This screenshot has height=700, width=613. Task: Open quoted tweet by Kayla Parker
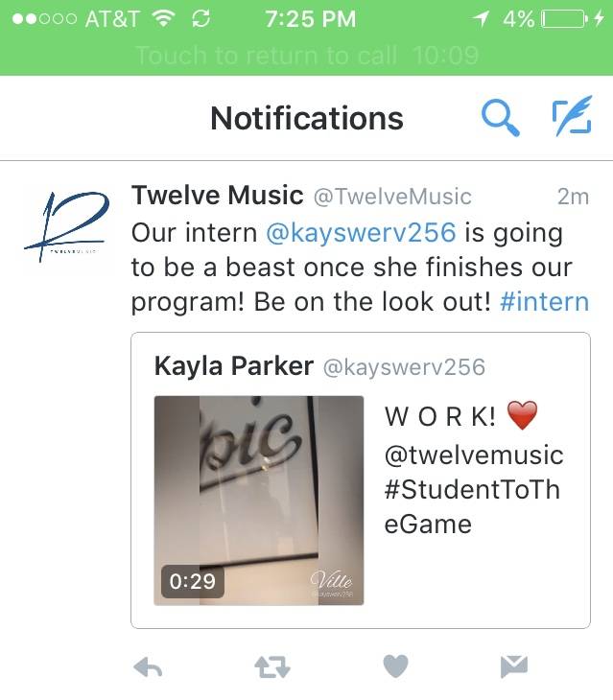click(x=361, y=480)
